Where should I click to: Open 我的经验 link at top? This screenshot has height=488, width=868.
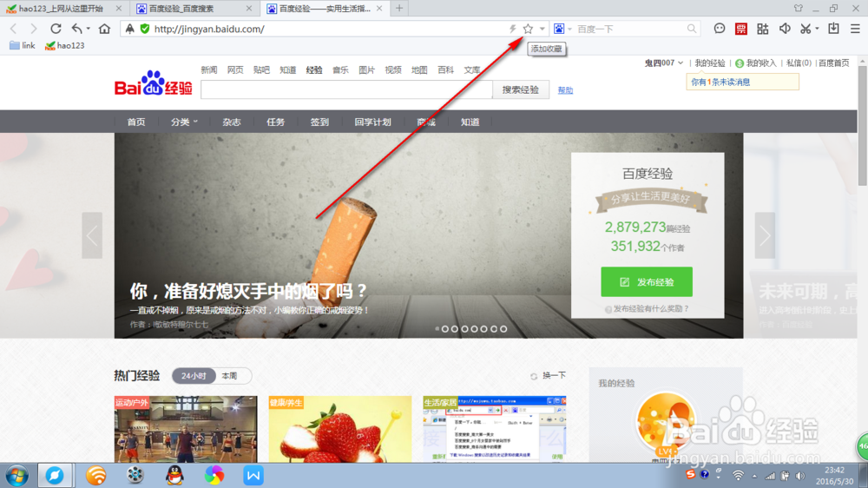point(710,63)
